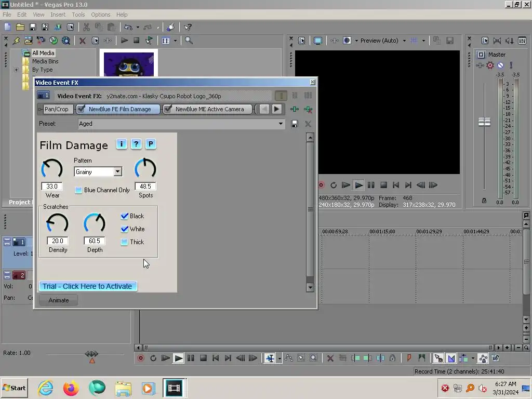Select the Media Bins folder
The width and height of the screenshot is (532, 399).
[45, 61]
